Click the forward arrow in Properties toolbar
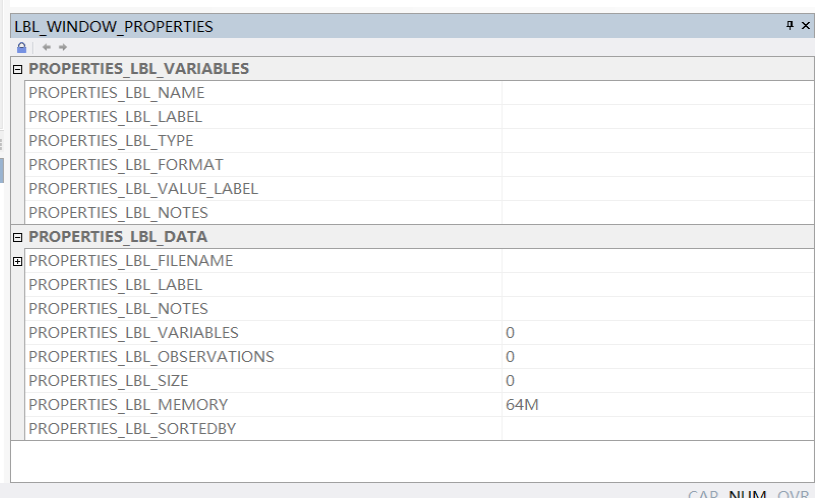The width and height of the screenshot is (820, 498). pyautogui.click(x=63, y=47)
